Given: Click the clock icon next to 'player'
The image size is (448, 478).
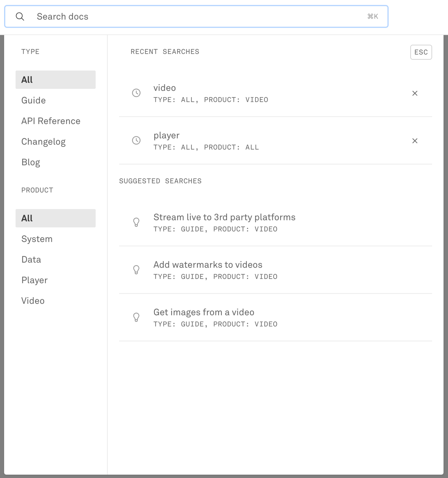Looking at the screenshot, I should click(136, 141).
